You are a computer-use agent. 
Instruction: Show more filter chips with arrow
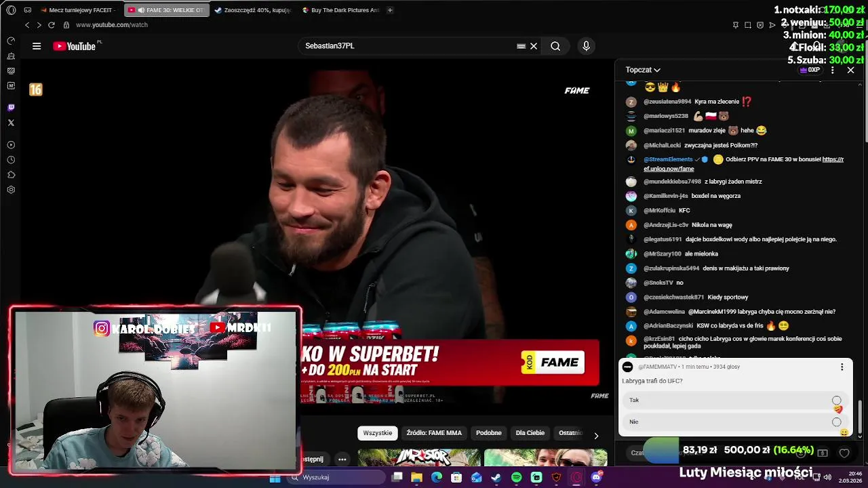[x=596, y=436]
